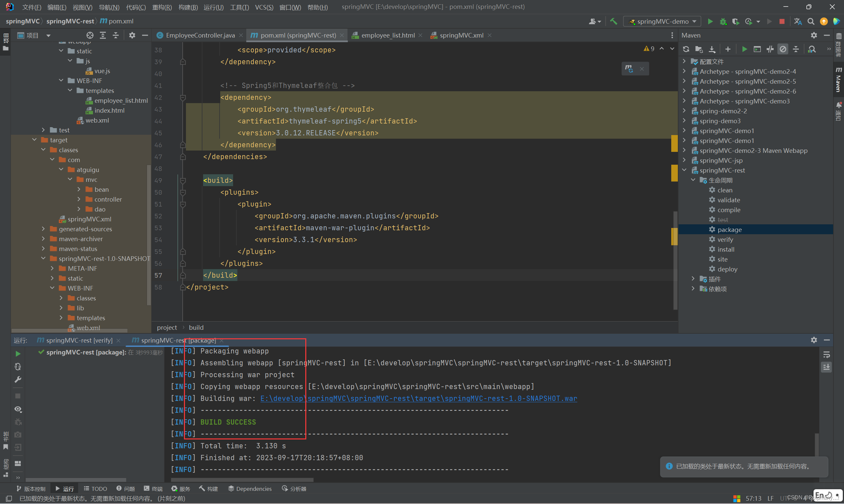The width and height of the screenshot is (844, 504).
Task: Close the pom.xml (springMVC-rest) tab
Action: coord(342,35)
